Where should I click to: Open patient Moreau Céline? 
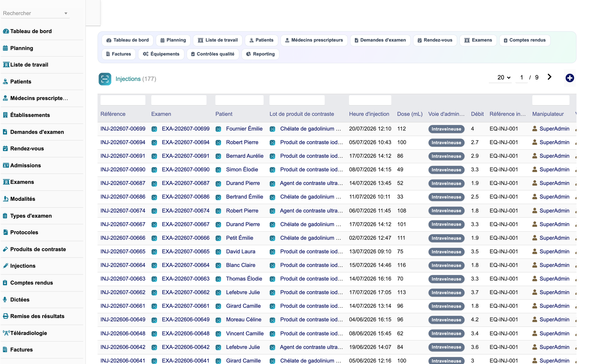(x=244, y=320)
